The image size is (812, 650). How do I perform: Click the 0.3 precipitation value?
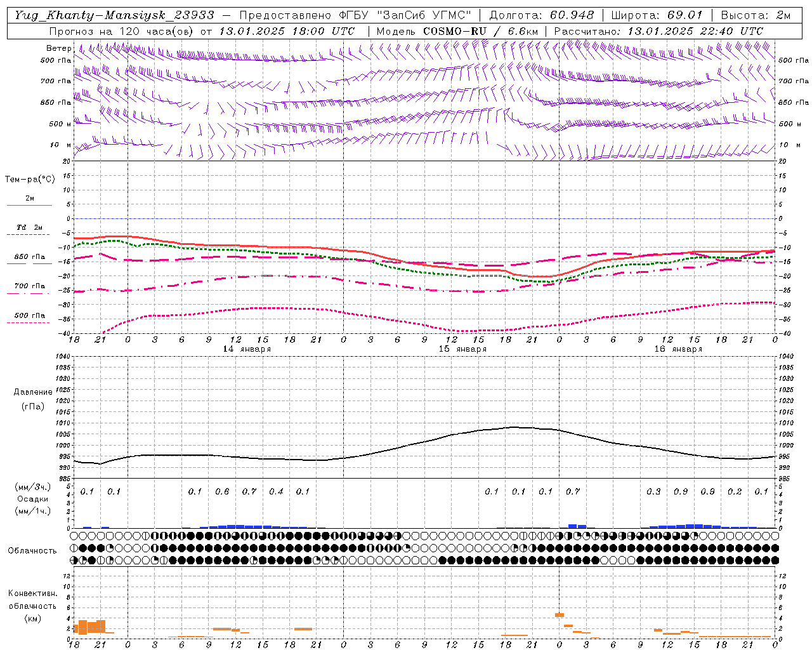click(653, 492)
